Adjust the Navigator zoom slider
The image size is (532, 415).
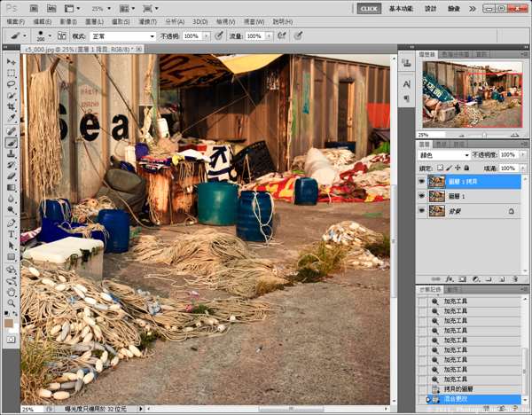click(485, 135)
